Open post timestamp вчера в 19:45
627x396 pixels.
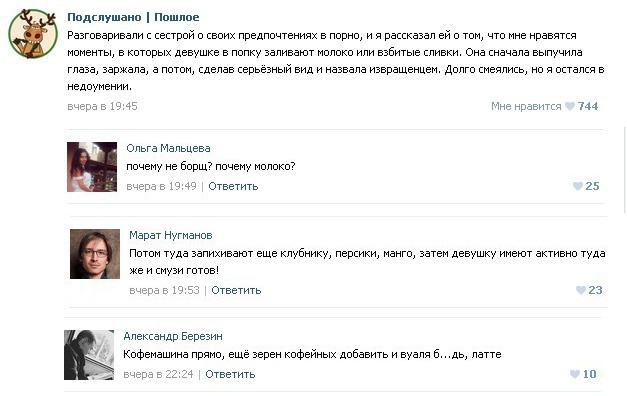click(102, 106)
